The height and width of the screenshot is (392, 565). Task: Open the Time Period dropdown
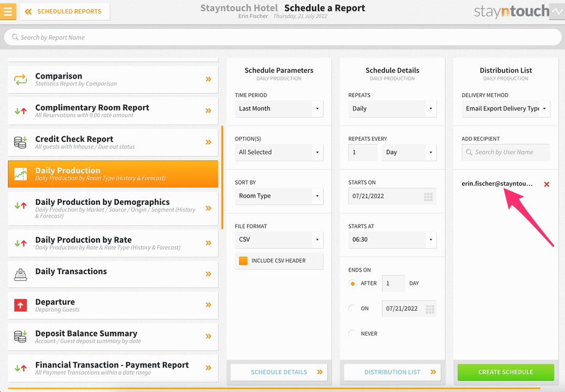[x=279, y=109]
